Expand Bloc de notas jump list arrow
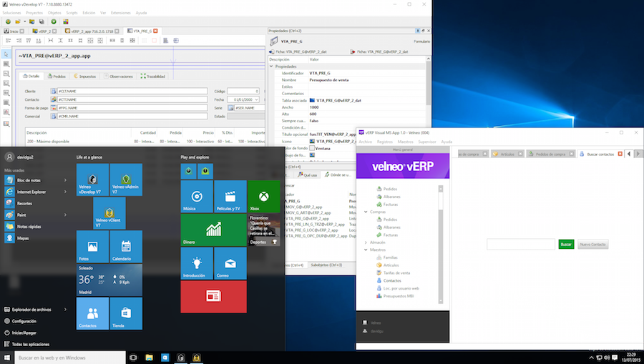Image resolution: width=644 pixels, height=364 pixels. [65, 180]
